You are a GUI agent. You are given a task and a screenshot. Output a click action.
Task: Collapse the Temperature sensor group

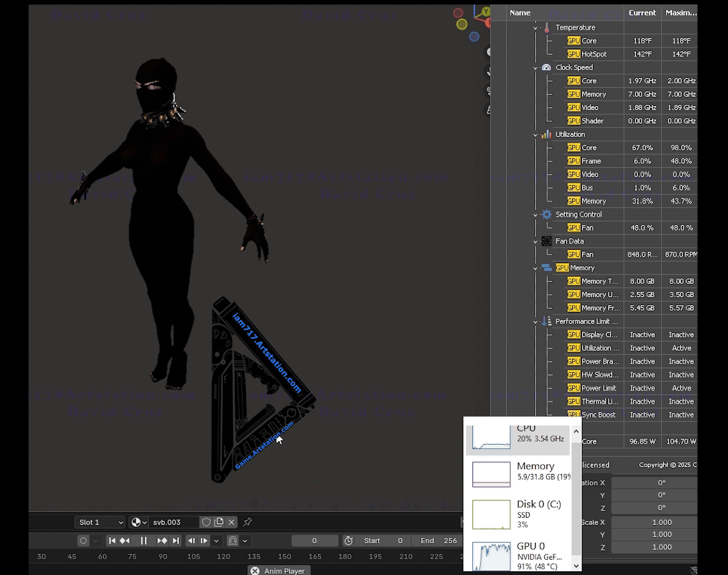pos(536,27)
